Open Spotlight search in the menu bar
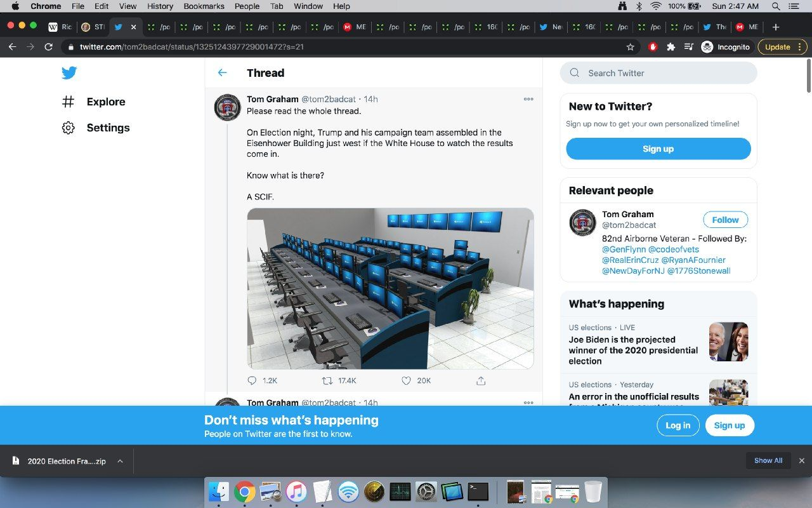Viewport: 812px width, 508px height. 775,6
